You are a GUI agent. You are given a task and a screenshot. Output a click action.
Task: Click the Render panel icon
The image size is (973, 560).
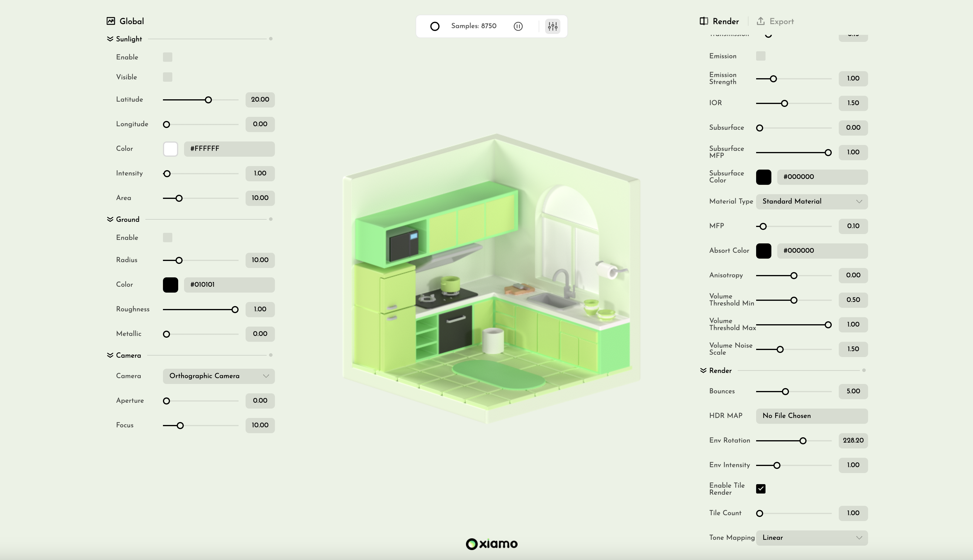point(704,21)
